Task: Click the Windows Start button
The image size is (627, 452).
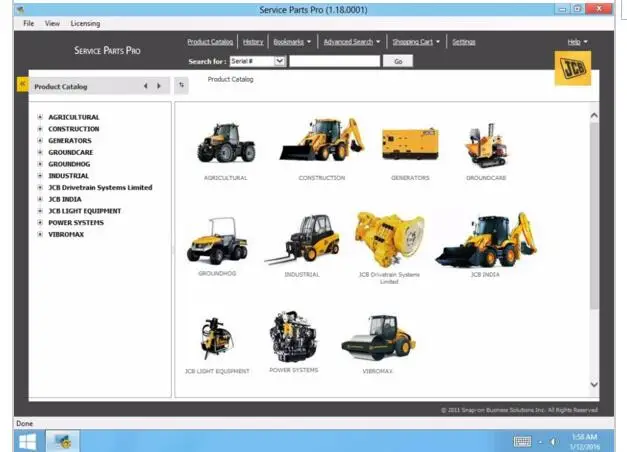Action: click(28, 442)
